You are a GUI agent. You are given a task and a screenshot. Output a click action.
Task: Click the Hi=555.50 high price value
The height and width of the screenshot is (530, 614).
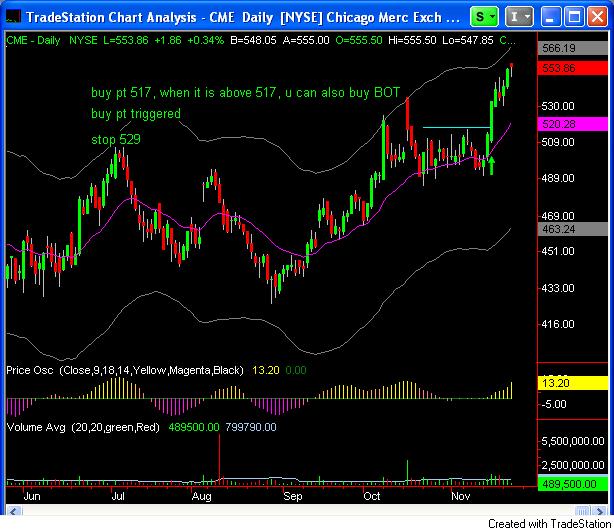(x=412, y=40)
